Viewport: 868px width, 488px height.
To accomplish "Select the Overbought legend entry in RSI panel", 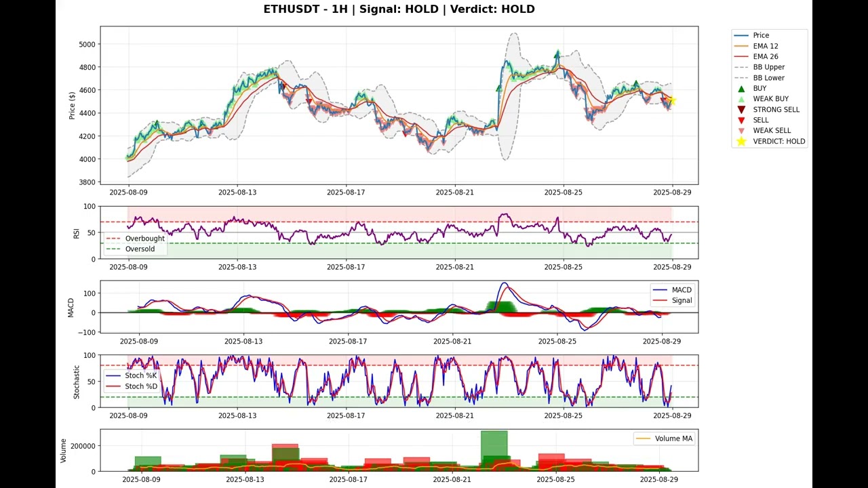I will 136,239.
